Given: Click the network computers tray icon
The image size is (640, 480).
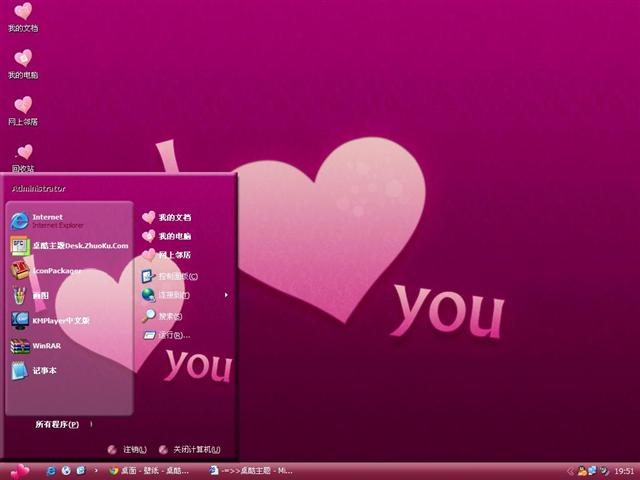Looking at the screenshot, I should 592,471.
